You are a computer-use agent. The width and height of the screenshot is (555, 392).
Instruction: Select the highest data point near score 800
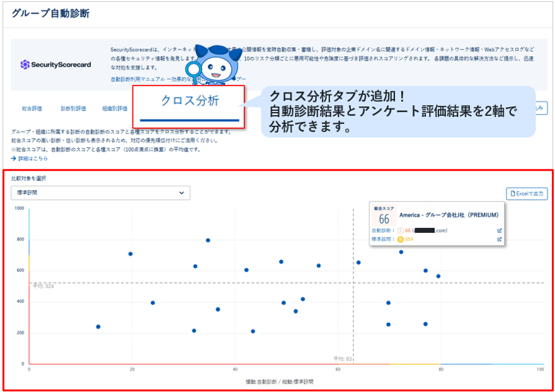point(208,240)
